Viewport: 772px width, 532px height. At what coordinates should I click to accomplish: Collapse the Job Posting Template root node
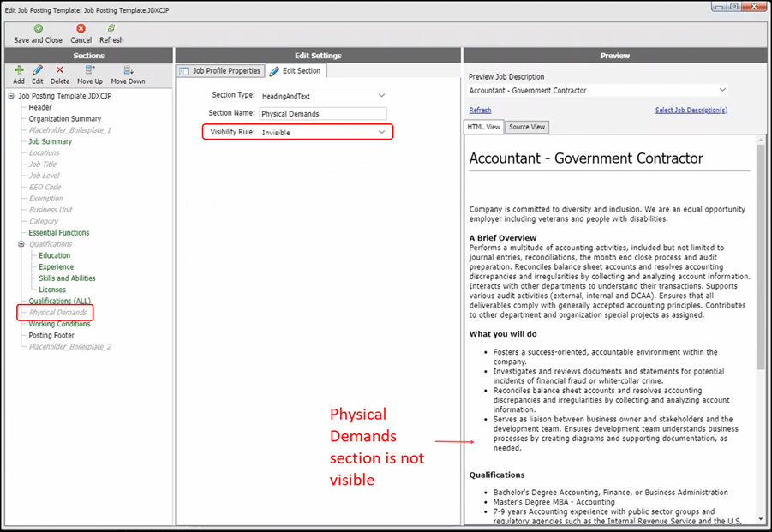click(x=11, y=96)
